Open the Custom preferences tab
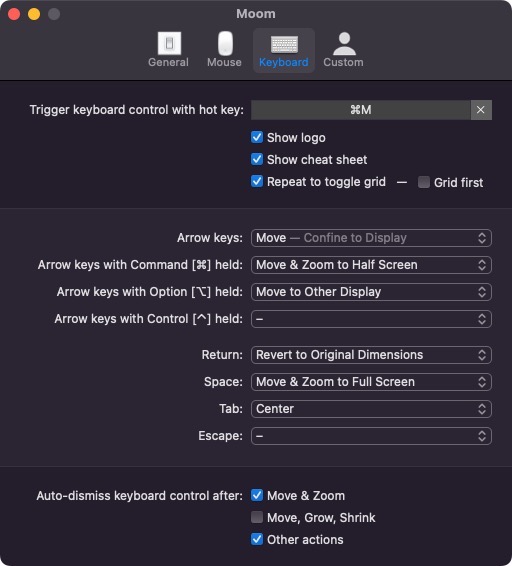 coord(343,50)
